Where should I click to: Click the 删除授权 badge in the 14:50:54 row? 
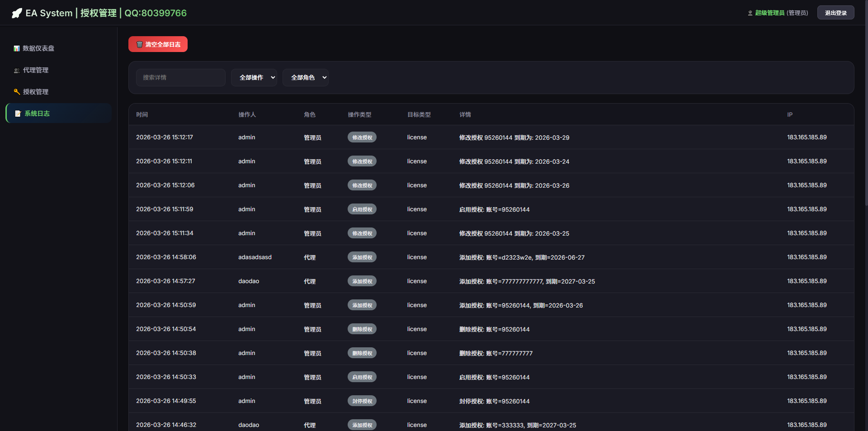(362, 329)
